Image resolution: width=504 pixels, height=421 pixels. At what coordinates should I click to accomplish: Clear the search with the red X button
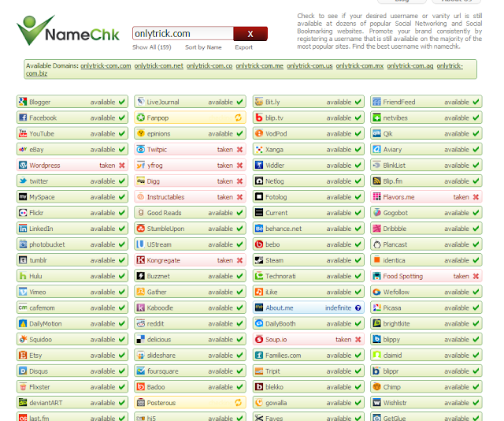click(250, 34)
